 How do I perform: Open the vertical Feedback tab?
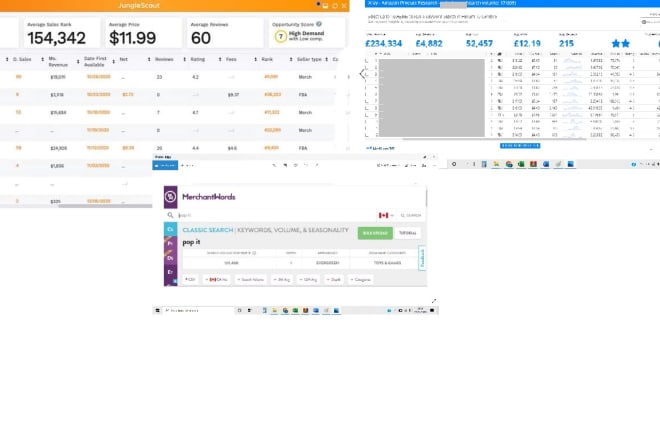point(422,258)
